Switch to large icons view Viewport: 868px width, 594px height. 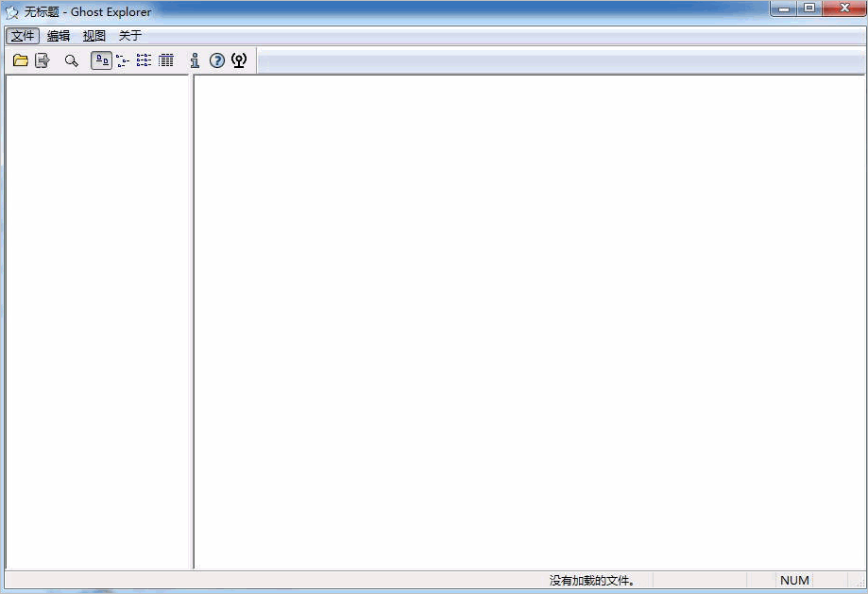[x=101, y=60]
